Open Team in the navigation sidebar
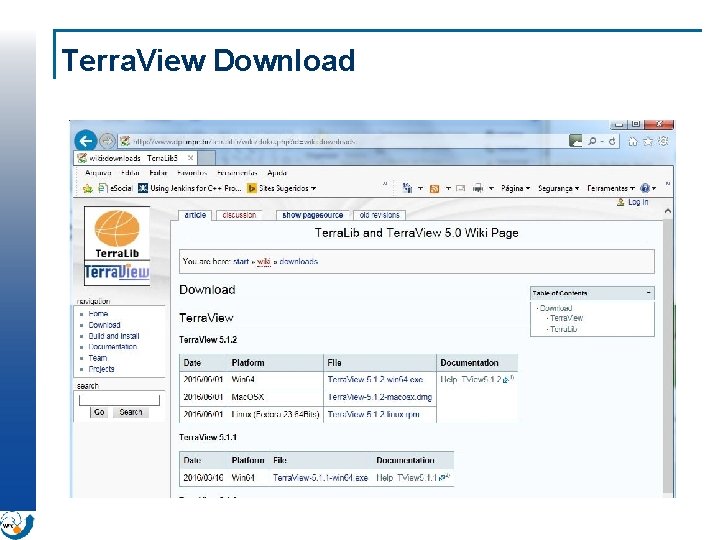Viewport: 720px width, 540px height. coord(98,358)
